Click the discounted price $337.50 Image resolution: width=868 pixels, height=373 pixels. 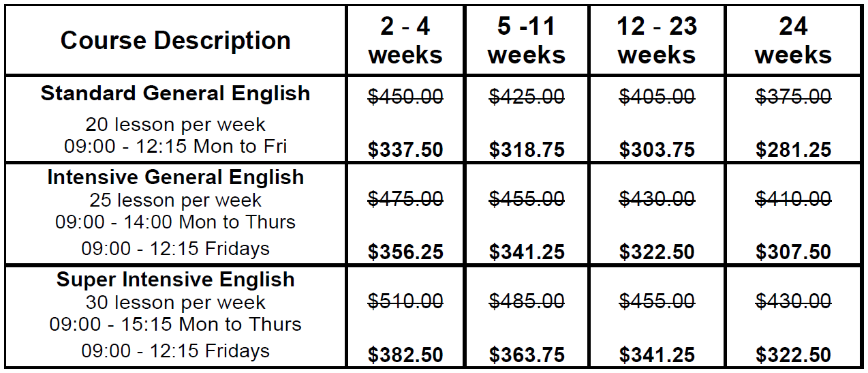[405, 149]
